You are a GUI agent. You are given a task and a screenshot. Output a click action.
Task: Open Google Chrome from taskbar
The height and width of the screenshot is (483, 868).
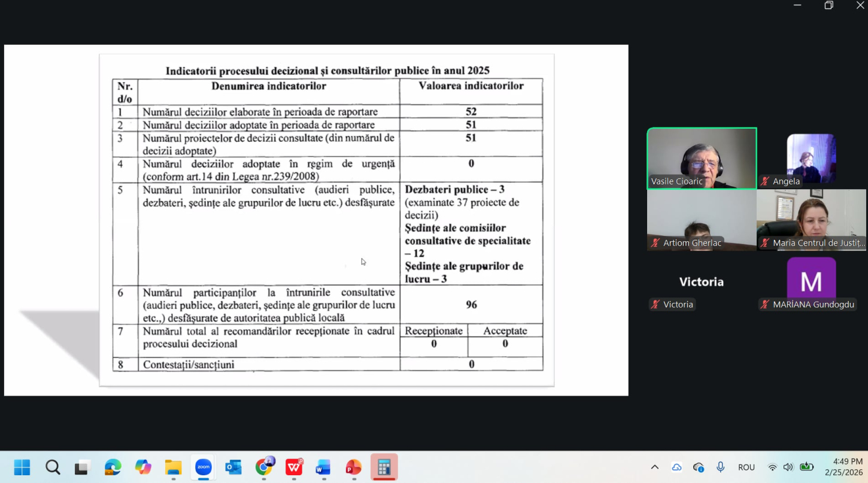point(264,467)
